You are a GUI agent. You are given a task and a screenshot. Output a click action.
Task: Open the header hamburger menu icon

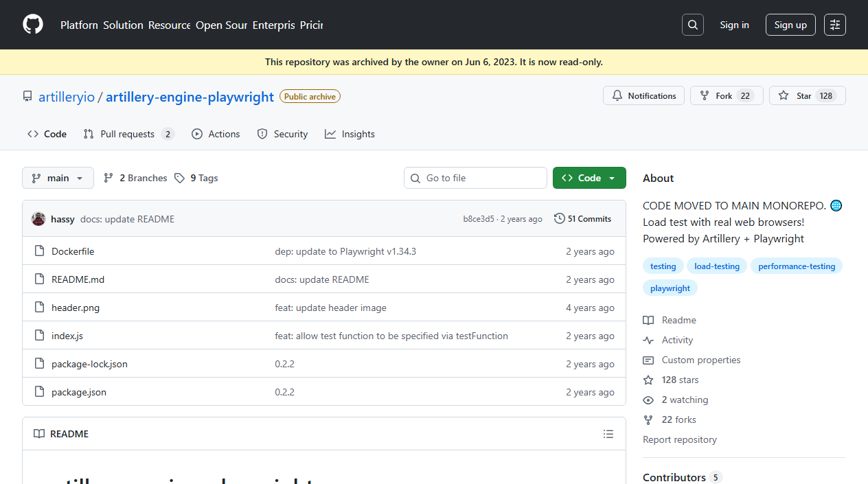835,25
